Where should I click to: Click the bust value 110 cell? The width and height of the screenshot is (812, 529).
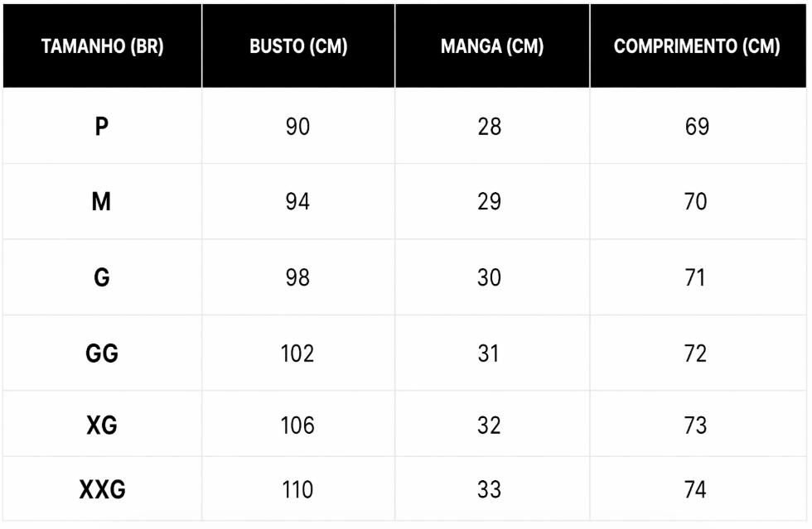coord(297,490)
